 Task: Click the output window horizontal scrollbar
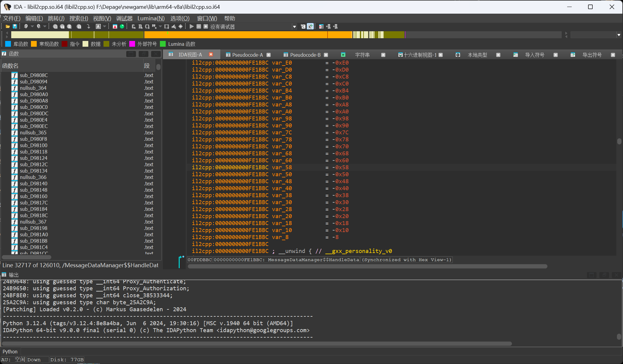coord(258,344)
